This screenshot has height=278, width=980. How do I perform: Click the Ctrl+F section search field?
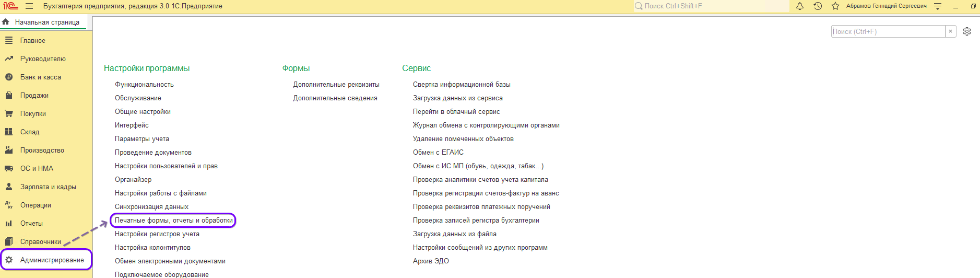pos(888,31)
